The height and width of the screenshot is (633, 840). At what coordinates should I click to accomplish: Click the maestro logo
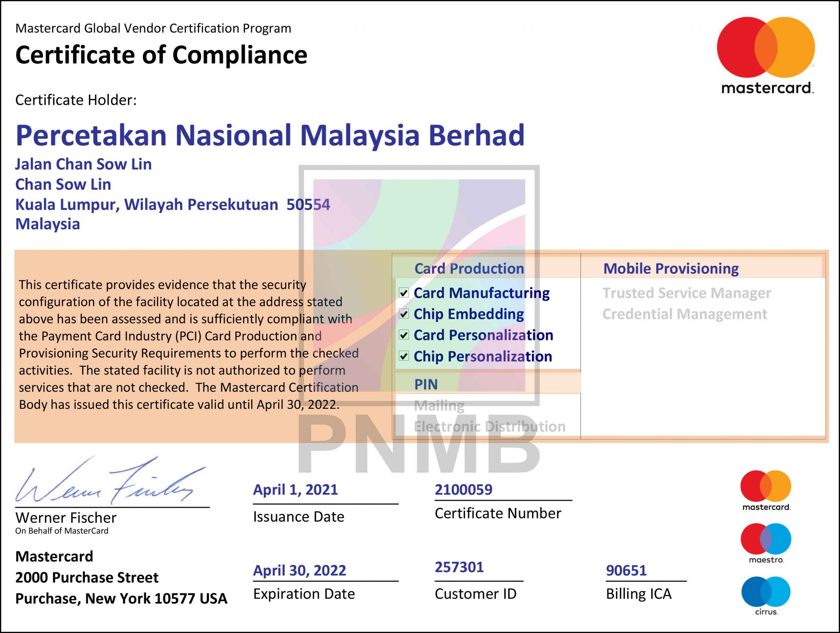pos(766,543)
